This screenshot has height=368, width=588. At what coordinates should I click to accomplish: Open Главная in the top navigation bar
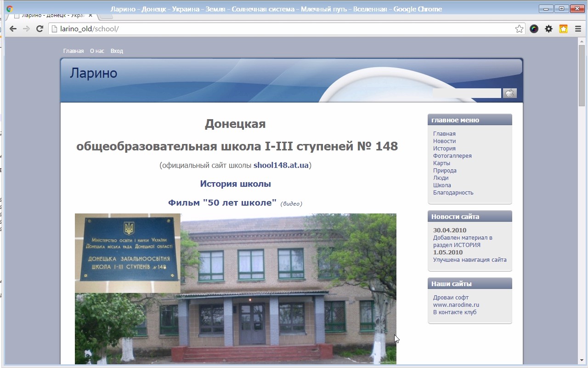coord(73,51)
